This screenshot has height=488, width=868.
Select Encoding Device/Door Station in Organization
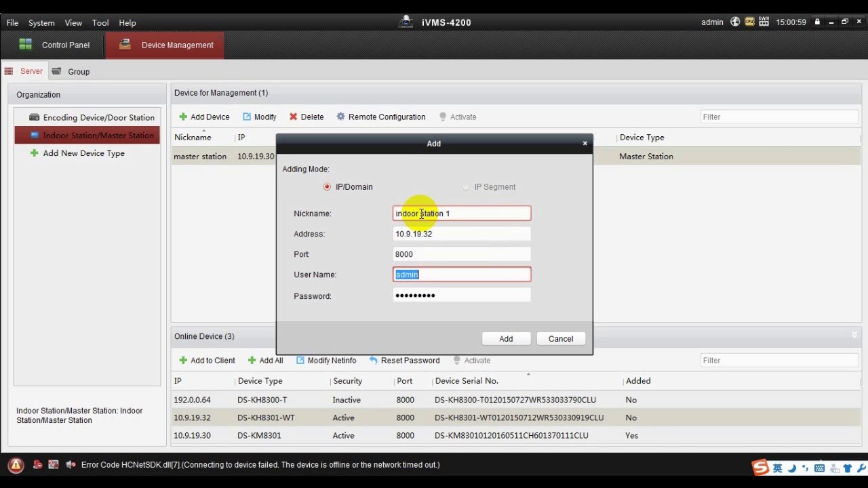click(87, 117)
